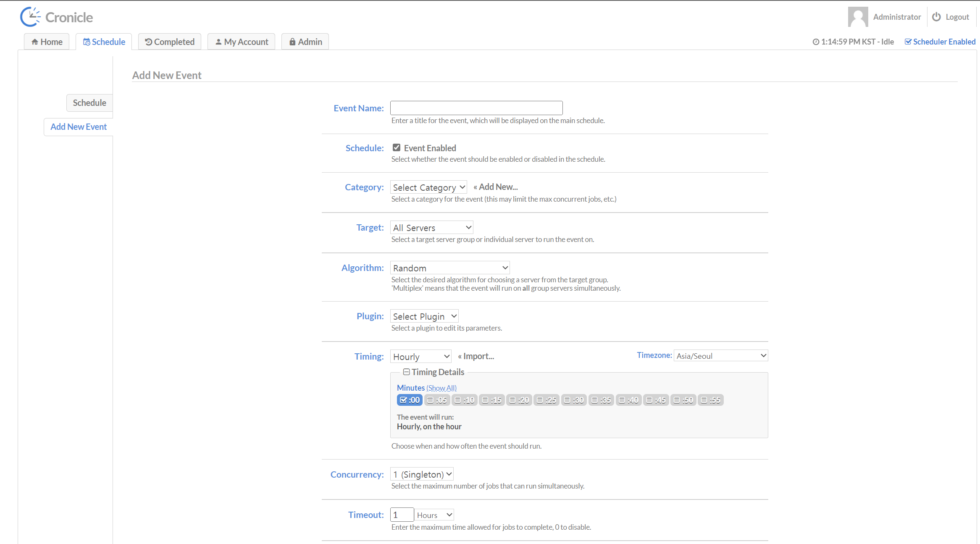Screen dimensions: 980x544
Task: Click the Home tab house icon
Action: tap(35, 42)
